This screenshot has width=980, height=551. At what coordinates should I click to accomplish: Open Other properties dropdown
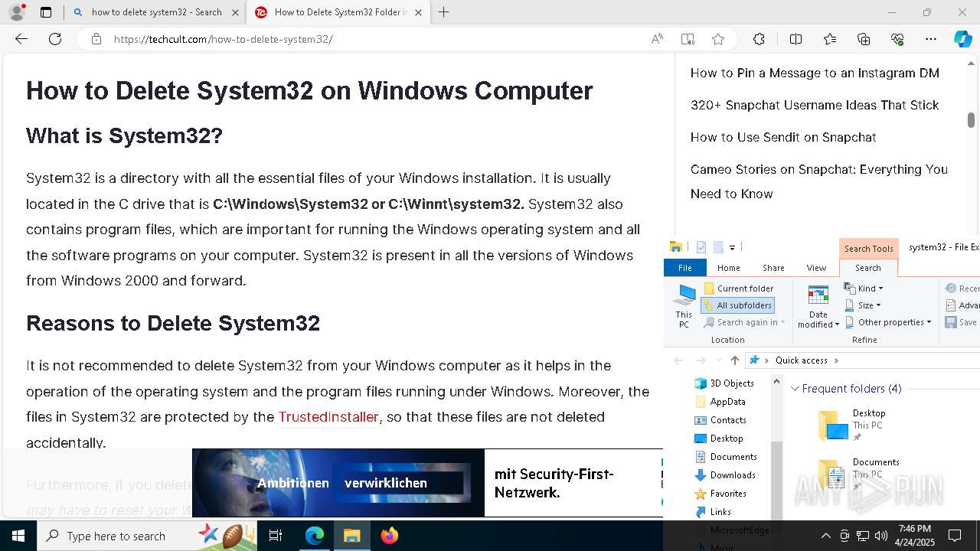pos(888,322)
